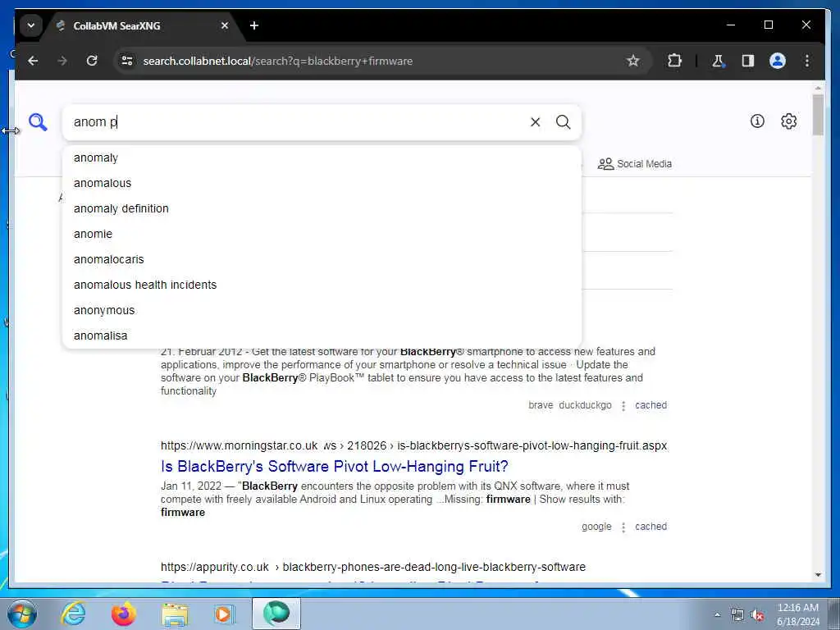The width and height of the screenshot is (840, 630).
Task: Open the SearXNG about info icon
Action: (757, 121)
